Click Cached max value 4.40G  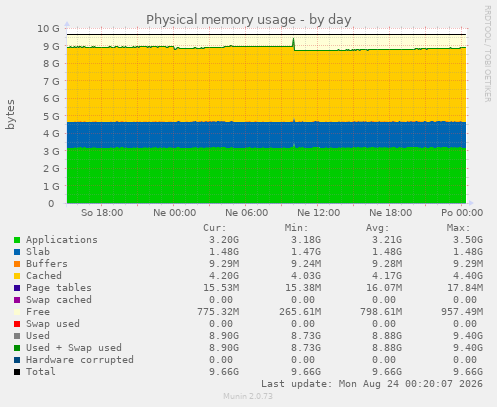(x=468, y=276)
